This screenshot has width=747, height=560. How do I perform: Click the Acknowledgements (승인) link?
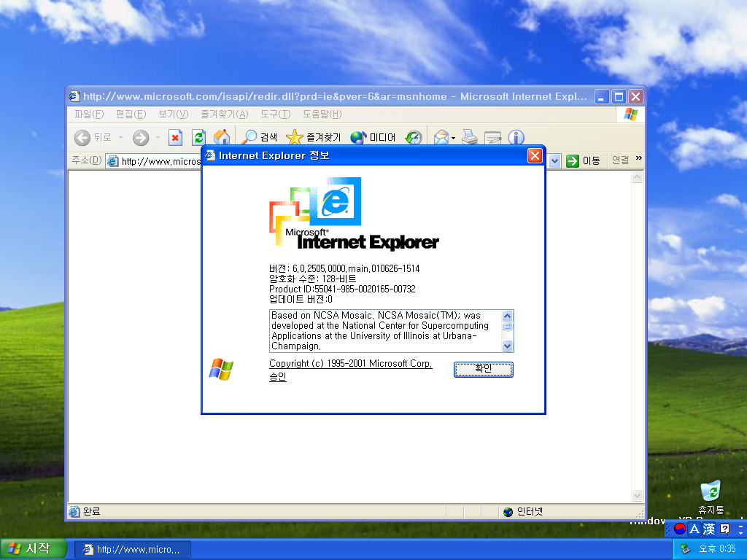(x=278, y=377)
